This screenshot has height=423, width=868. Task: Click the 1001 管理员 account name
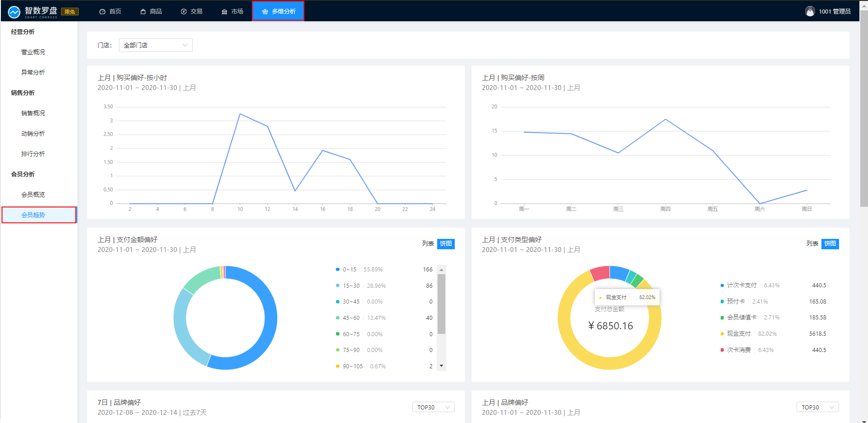(834, 11)
